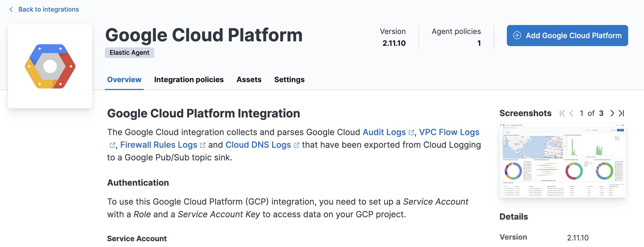Click the plus icon in the Add button
Viewport: 644px width, 247px height.
[x=517, y=36]
